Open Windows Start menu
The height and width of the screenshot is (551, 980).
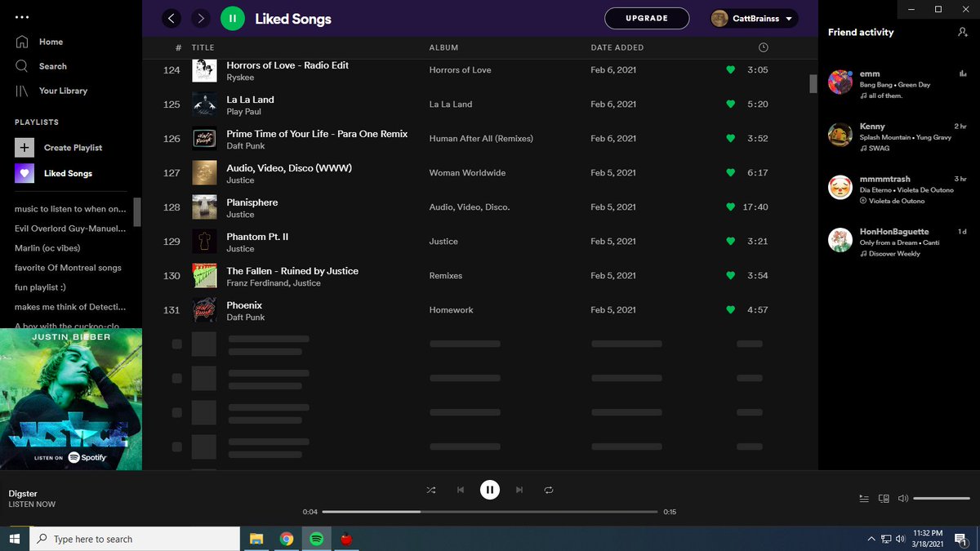pos(15,539)
